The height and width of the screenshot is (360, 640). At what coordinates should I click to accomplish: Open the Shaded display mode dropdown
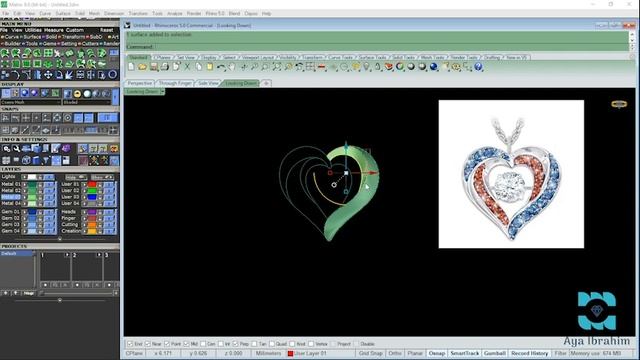(87, 102)
